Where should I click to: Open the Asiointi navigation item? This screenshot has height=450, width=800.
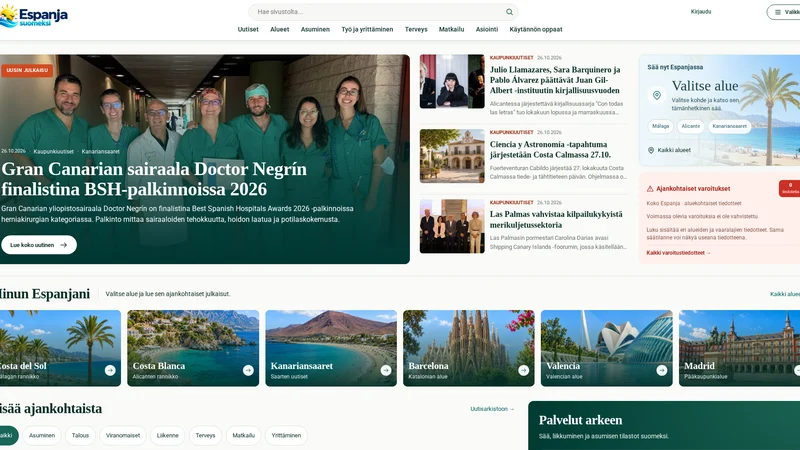487,30
